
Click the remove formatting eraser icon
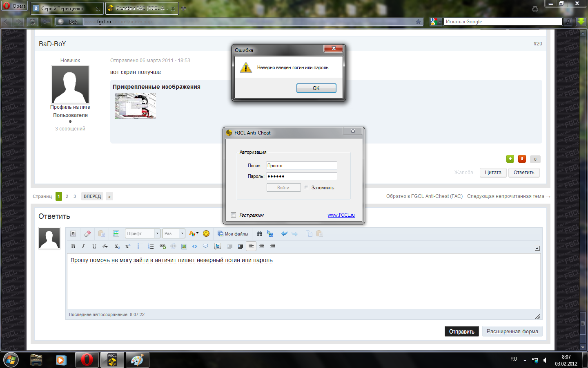coord(87,233)
